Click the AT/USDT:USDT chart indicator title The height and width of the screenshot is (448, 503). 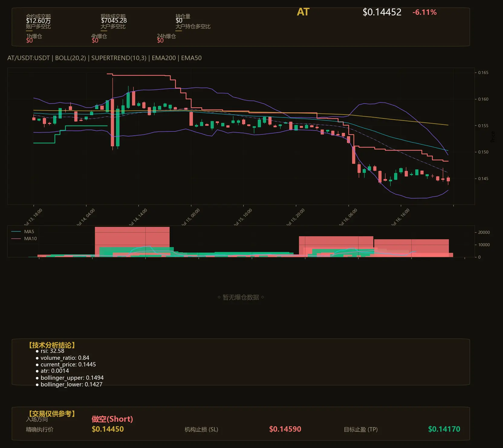[104, 58]
